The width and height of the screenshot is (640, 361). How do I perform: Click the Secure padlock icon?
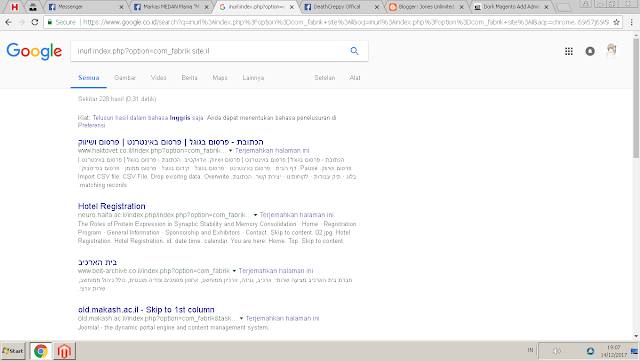(50, 22)
